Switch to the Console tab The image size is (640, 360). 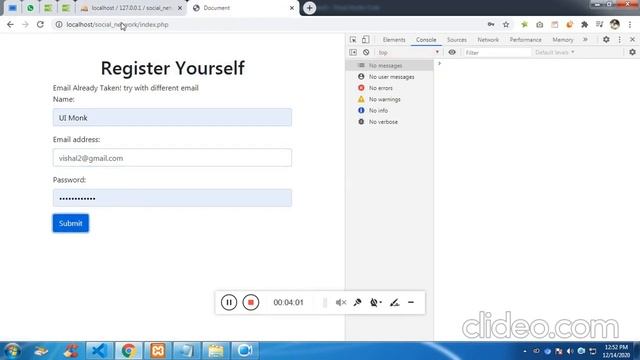pos(426,40)
